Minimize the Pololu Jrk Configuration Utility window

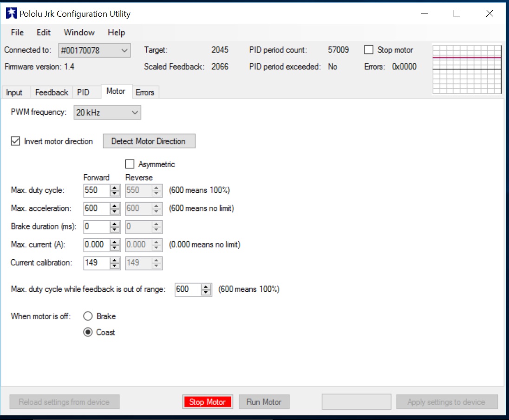(424, 13)
